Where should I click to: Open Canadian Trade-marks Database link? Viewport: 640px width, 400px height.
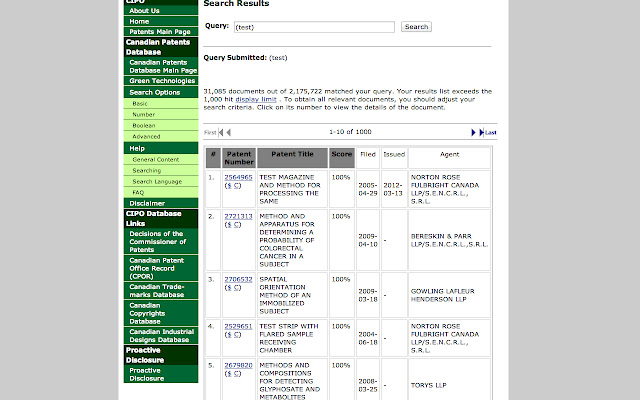click(x=161, y=291)
